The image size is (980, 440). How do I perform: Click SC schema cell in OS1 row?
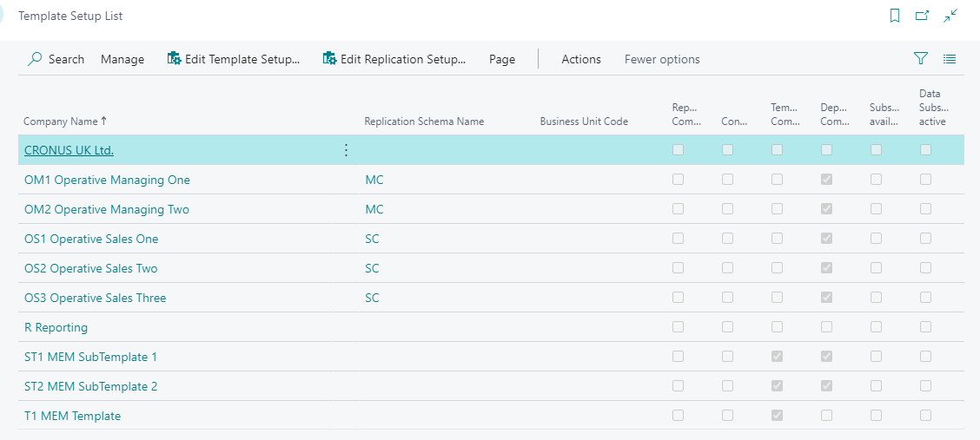(x=372, y=239)
